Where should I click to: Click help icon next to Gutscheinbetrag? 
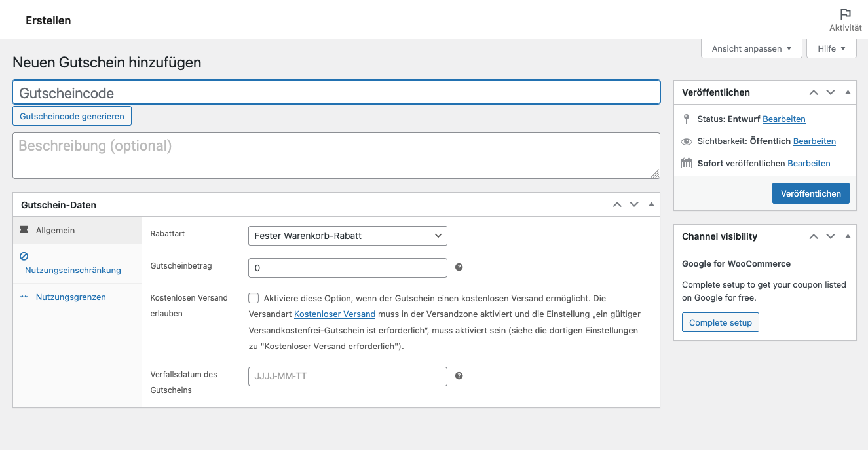click(459, 267)
